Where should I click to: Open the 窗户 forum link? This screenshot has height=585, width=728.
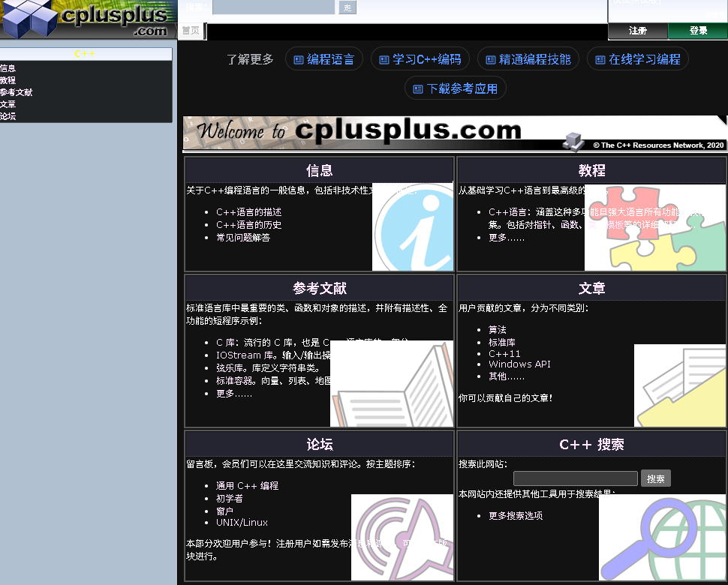pos(224,511)
